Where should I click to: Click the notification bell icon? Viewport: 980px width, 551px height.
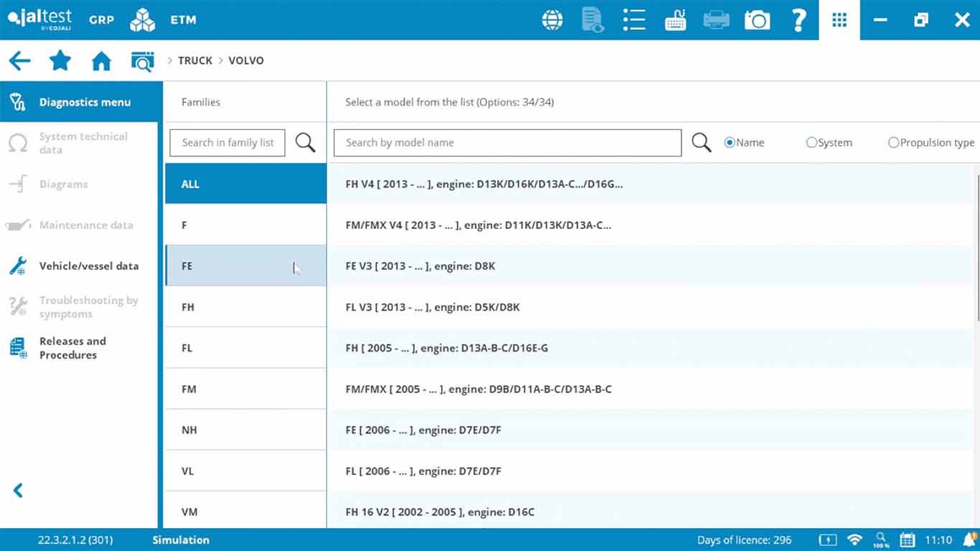[x=970, y=539]
